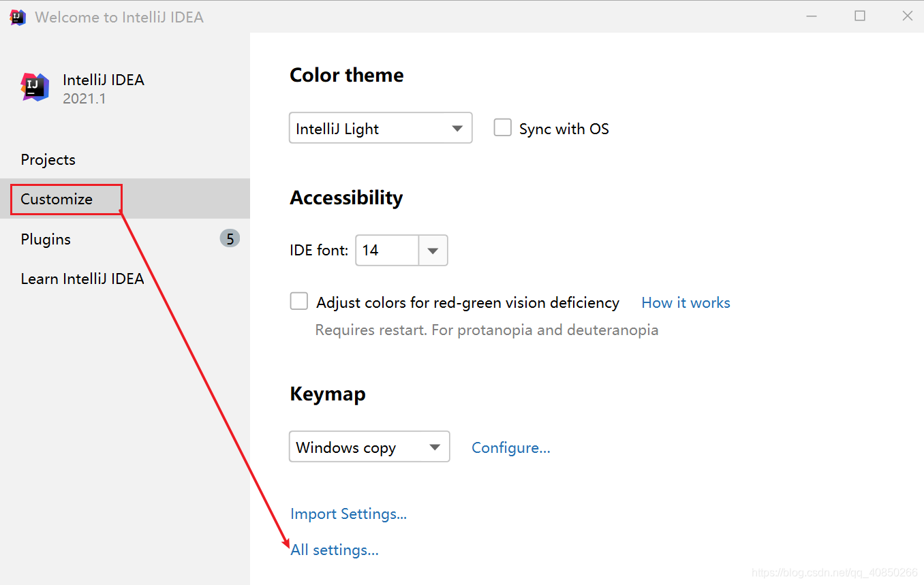Screen dimensions: 924x585
Task: Click the Accessibility heading
Action: click(346, 197)
